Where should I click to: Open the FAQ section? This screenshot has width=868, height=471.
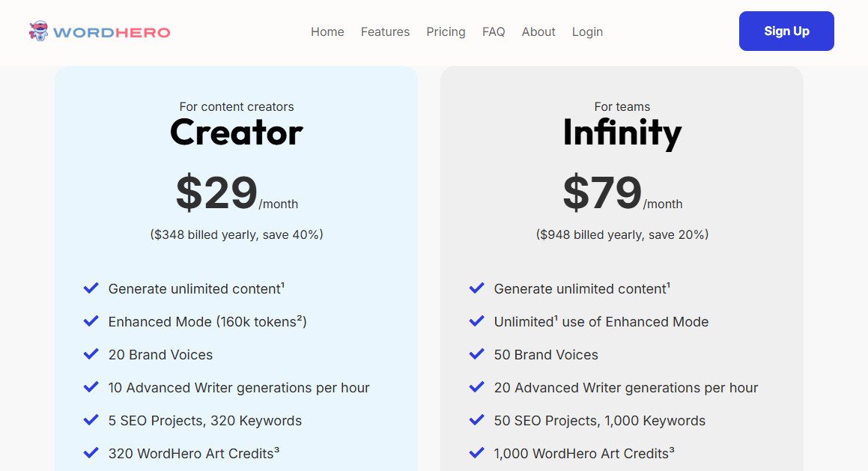494,31
